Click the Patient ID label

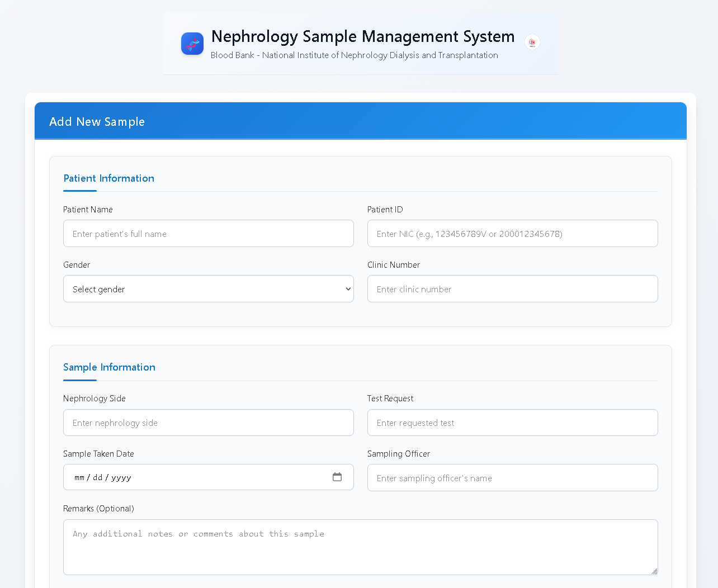pyautogui.click(x=385, y=210)
